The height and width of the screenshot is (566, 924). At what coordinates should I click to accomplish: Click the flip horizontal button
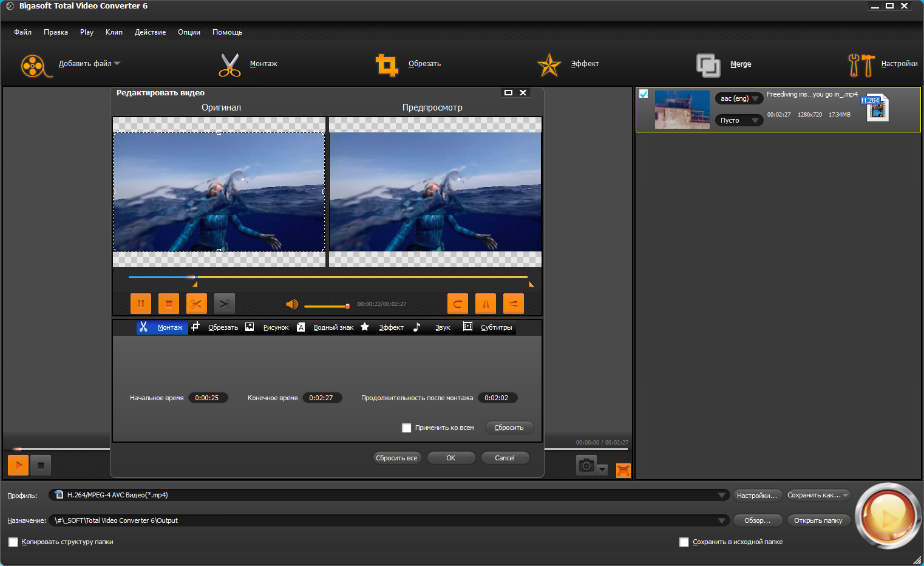pyautogui.click(x=486, y=304)
